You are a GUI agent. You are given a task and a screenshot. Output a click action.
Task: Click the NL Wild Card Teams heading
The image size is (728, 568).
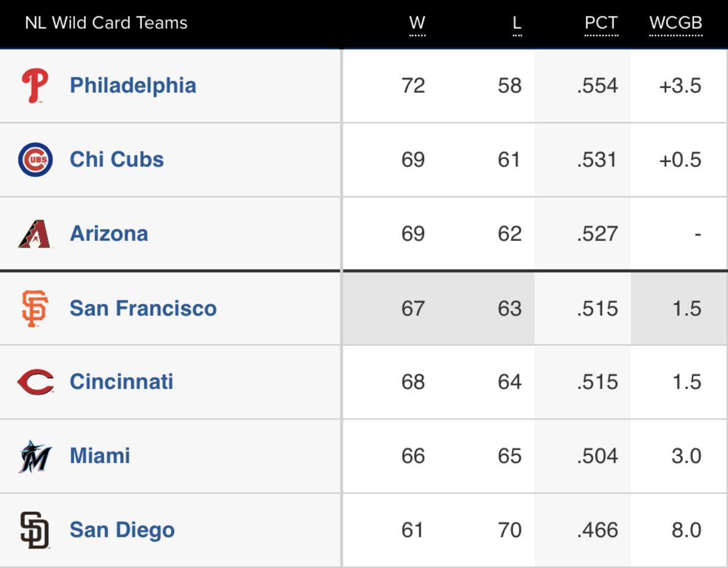pyautogui.click(x=106, y=24)
